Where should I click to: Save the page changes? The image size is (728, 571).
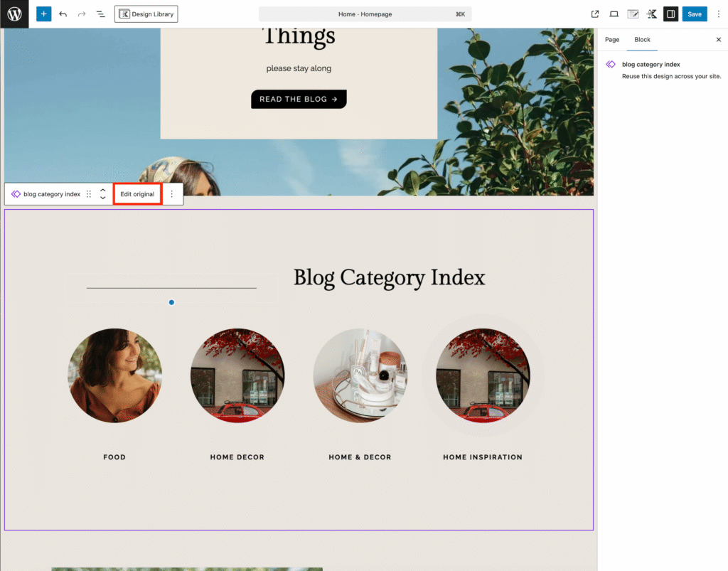(694, 14)
